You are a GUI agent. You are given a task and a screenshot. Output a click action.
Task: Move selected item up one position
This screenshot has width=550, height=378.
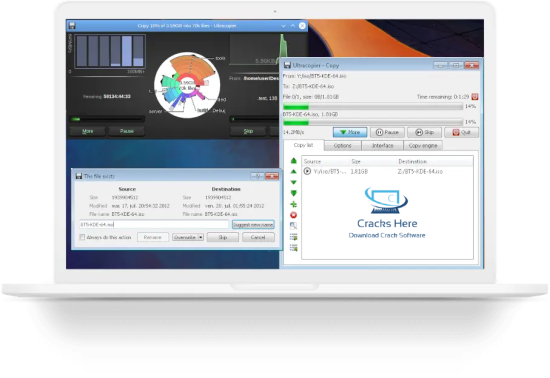294,171
